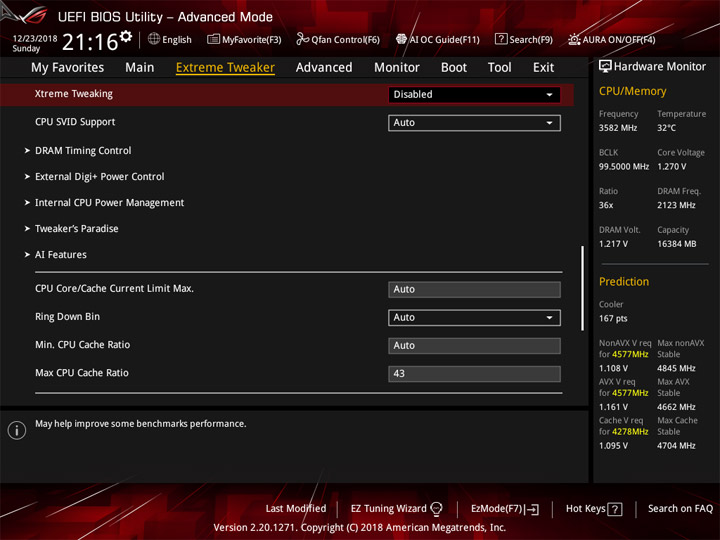Click Core Voltage value 1.270 V
This screenshot has height=540, width=720.
672,166
